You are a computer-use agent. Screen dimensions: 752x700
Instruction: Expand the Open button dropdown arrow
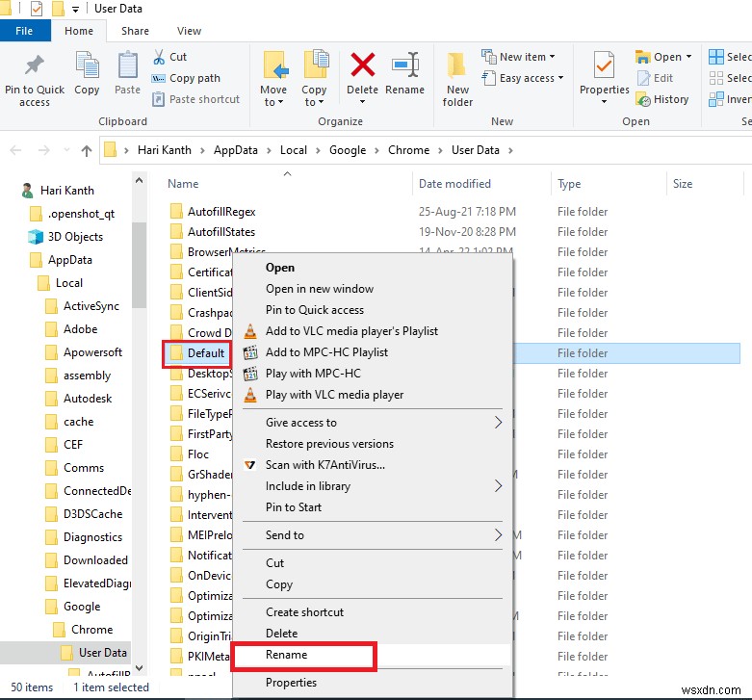tap(688, 57)
